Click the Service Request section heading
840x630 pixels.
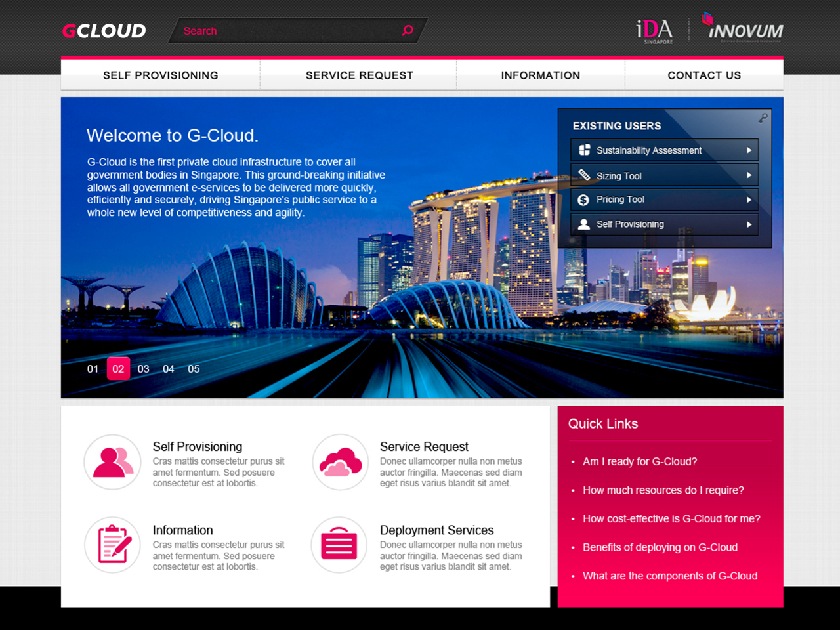(424, 446)
